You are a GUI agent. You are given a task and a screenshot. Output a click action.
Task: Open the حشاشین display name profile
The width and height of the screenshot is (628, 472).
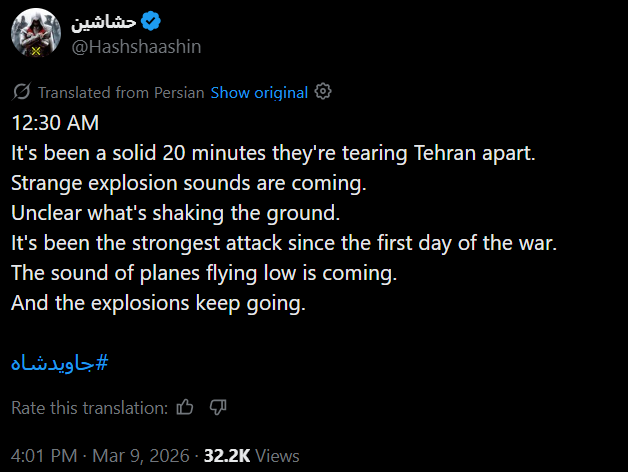pos(104,22)
